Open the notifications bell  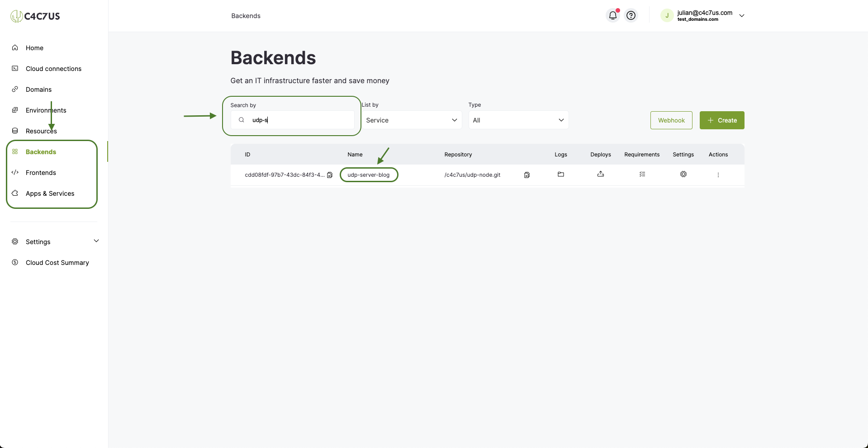pos(612,15)
